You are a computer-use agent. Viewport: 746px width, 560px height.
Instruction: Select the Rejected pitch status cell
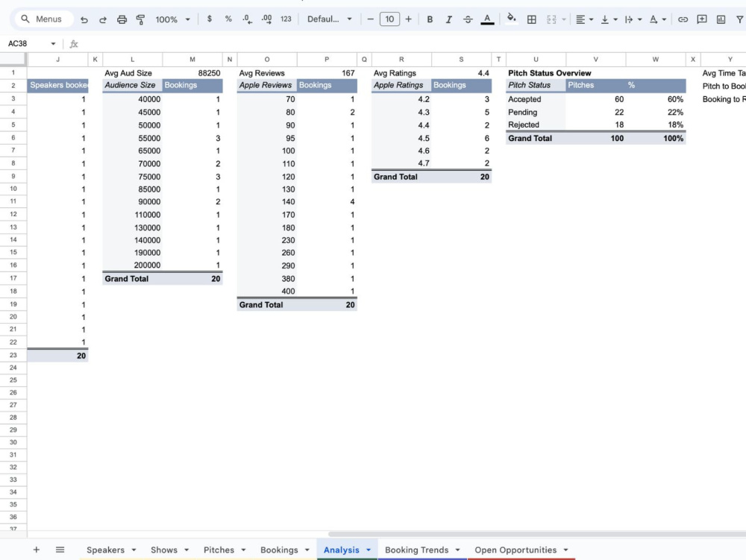coord(536,125)
